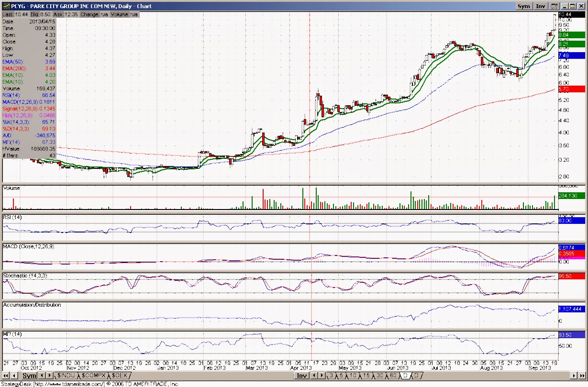
Task: Click the detach window icon in title bar
Action: point(554,6)
